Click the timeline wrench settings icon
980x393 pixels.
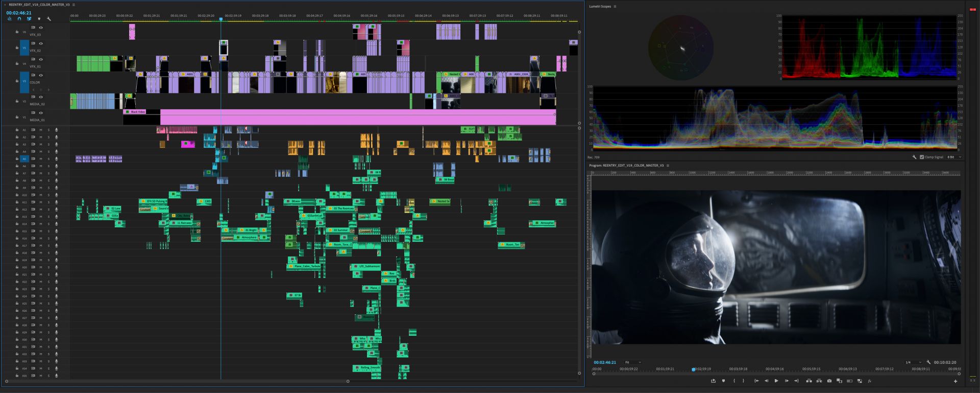[x=49, y=19]
